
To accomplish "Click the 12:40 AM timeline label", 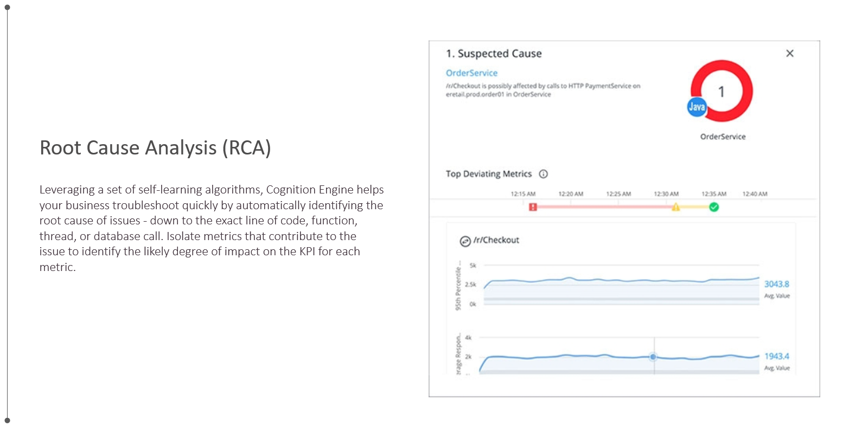I will coord(755,194).
